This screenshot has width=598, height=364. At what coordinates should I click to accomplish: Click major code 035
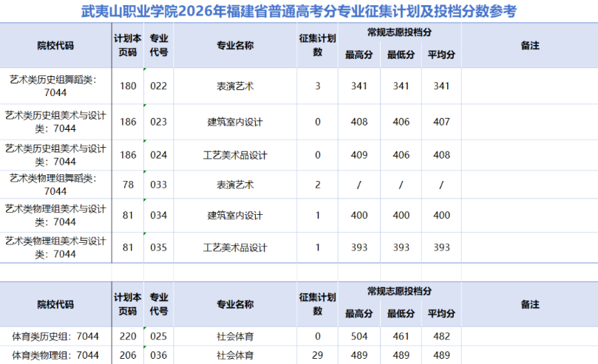159,247
